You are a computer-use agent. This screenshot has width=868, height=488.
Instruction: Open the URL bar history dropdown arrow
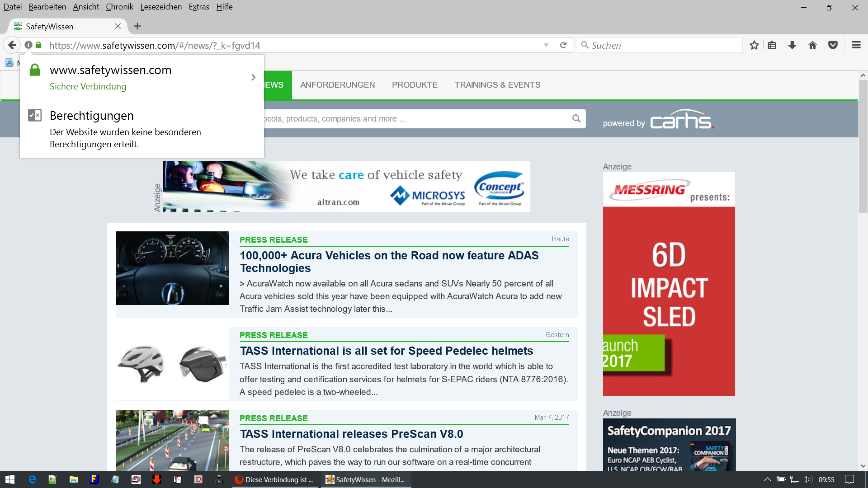tap(546, 45)
